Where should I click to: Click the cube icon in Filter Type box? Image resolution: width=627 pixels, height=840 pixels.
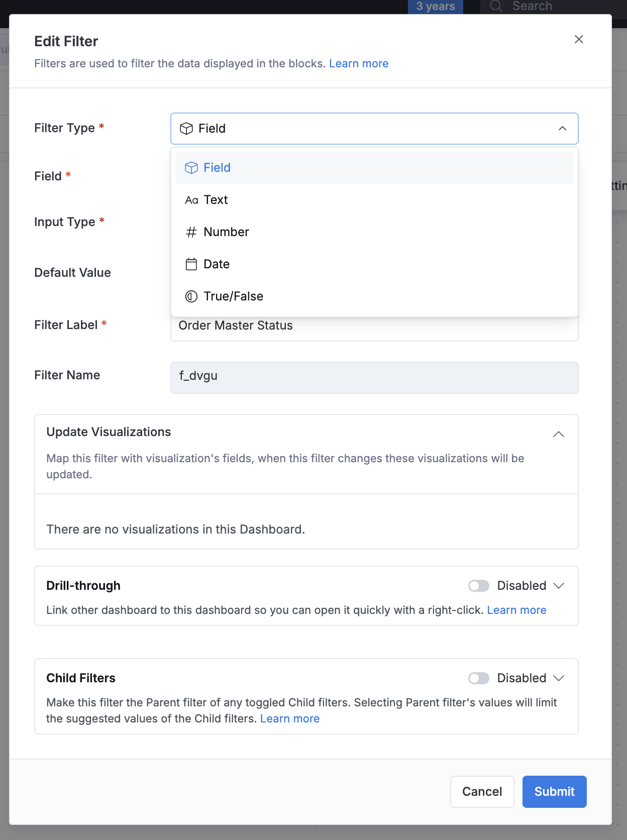[x=186, y=129]
